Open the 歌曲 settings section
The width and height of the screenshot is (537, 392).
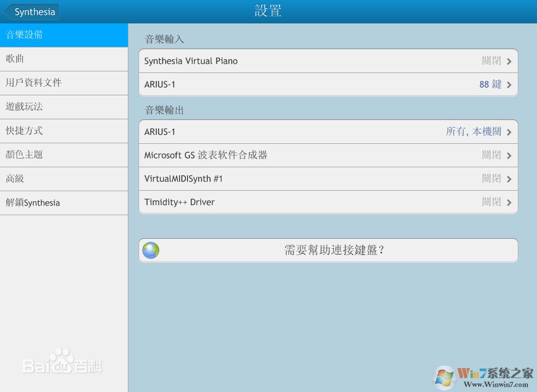pyautogui.click(x=64, y=59)
